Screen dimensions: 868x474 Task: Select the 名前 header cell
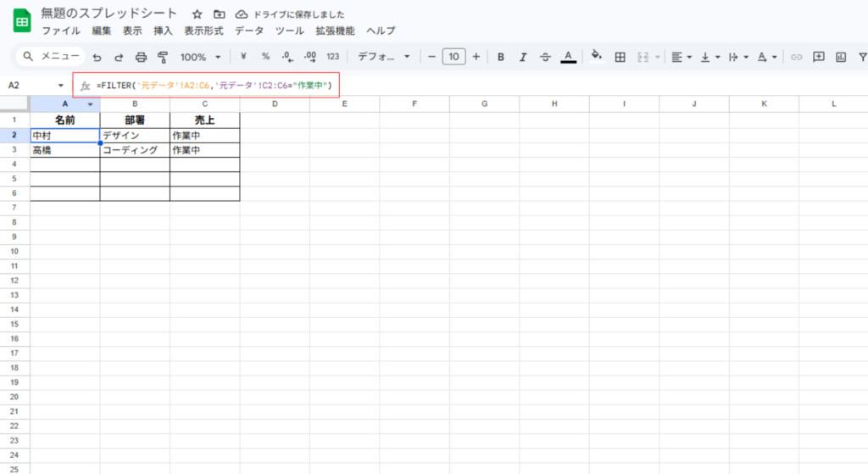[64, 120]
